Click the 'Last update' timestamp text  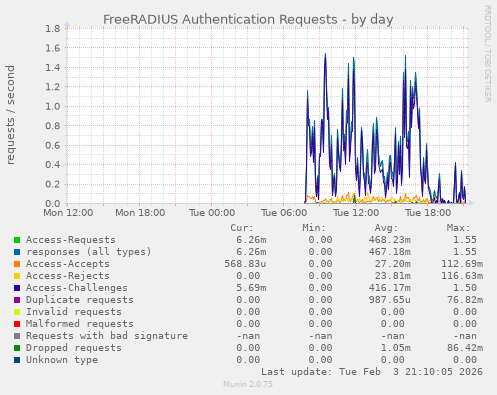[x=372, y=372]
